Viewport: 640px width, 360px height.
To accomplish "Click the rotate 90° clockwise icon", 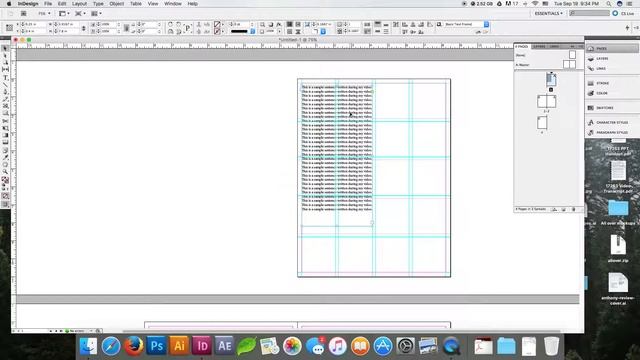I will 170,24.
